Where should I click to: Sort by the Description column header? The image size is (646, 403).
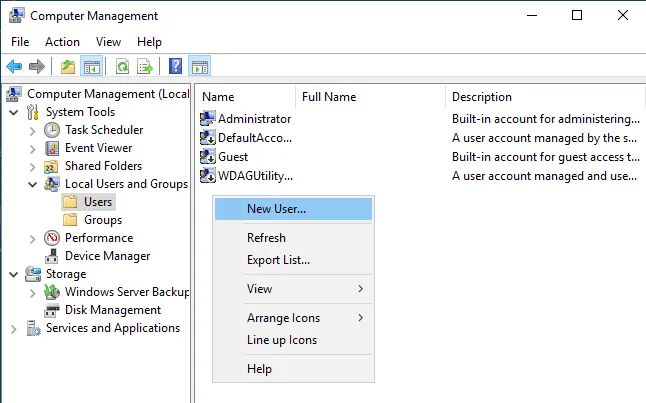(x=481, y=97)
